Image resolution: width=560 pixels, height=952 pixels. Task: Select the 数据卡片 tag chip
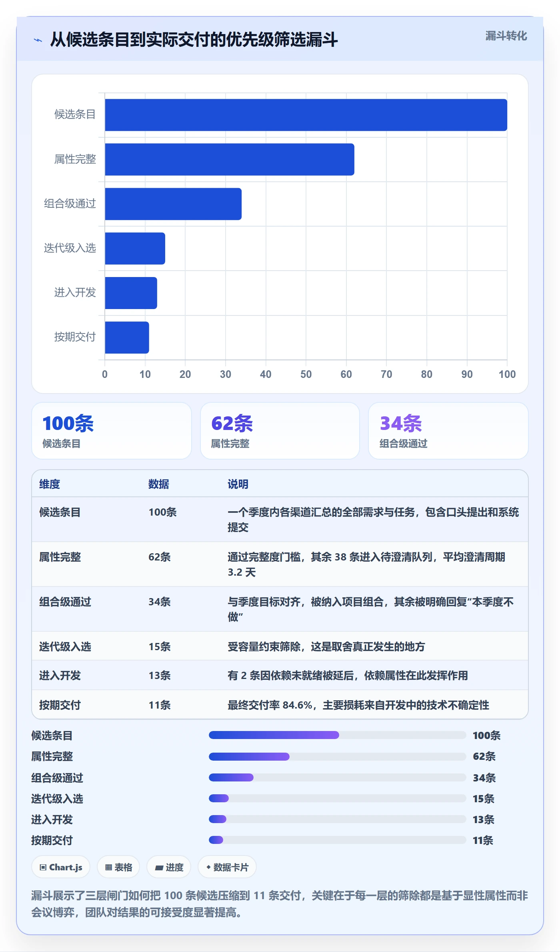click(227, 867)
